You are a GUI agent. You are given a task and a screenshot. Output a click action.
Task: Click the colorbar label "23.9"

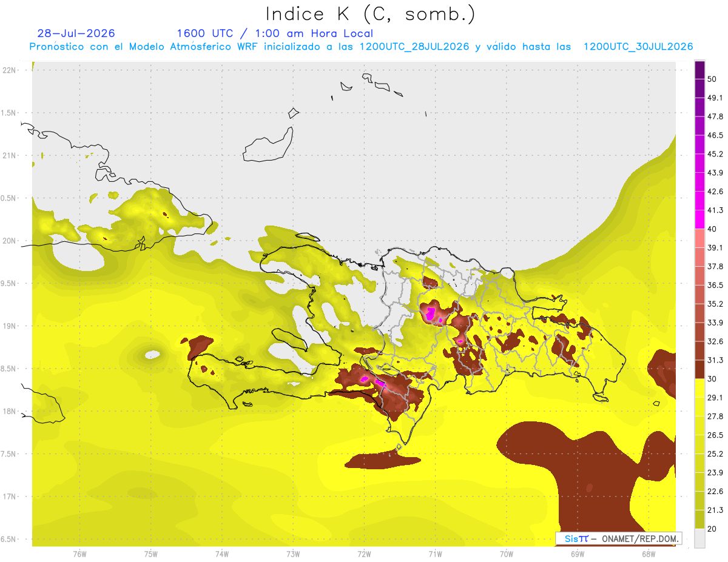[x=715, y=473]
